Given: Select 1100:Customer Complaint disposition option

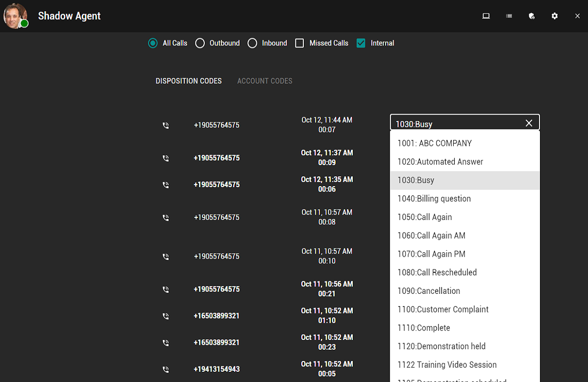Looking at the screenshot, I should [443, 310].
